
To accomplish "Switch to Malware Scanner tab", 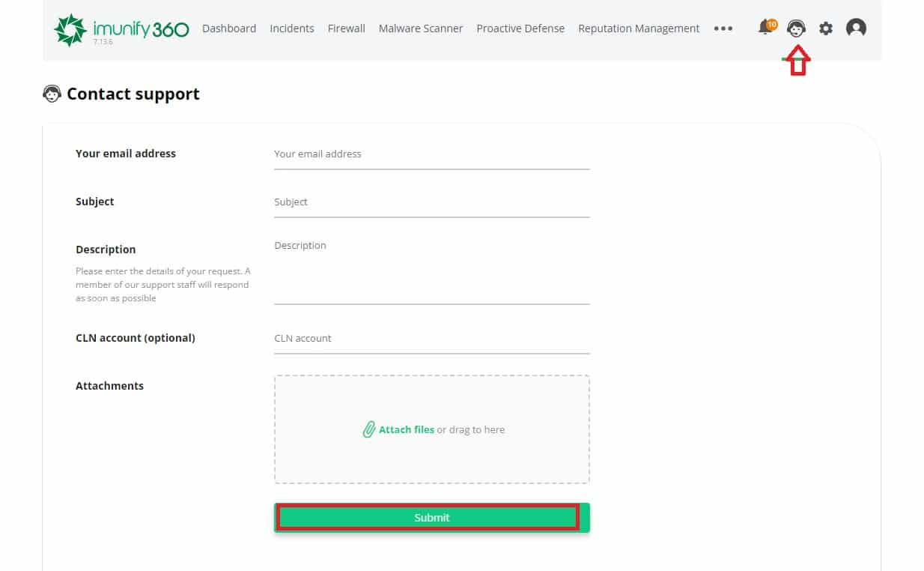I will [x=421, y=28].
